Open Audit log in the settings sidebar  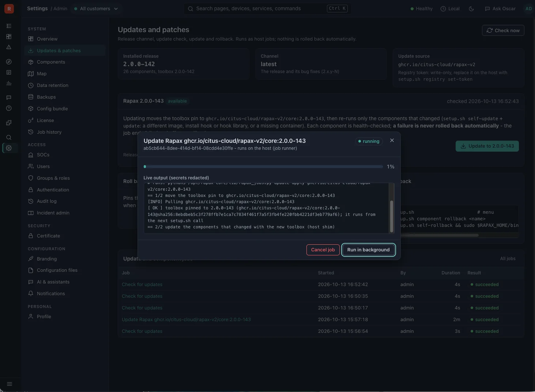click(x=65, y=201)
